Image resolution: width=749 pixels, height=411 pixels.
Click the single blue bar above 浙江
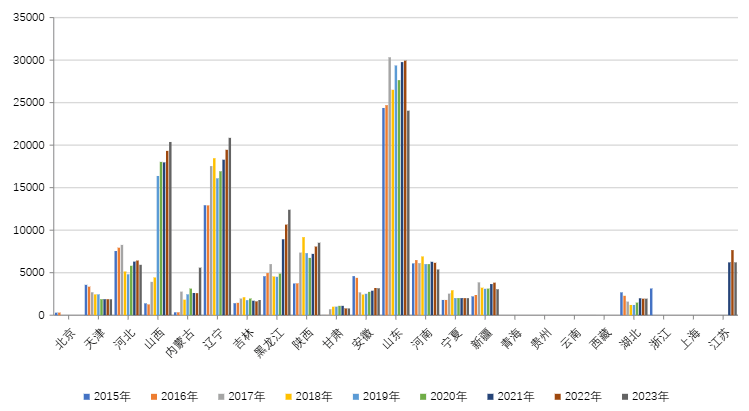651,301
